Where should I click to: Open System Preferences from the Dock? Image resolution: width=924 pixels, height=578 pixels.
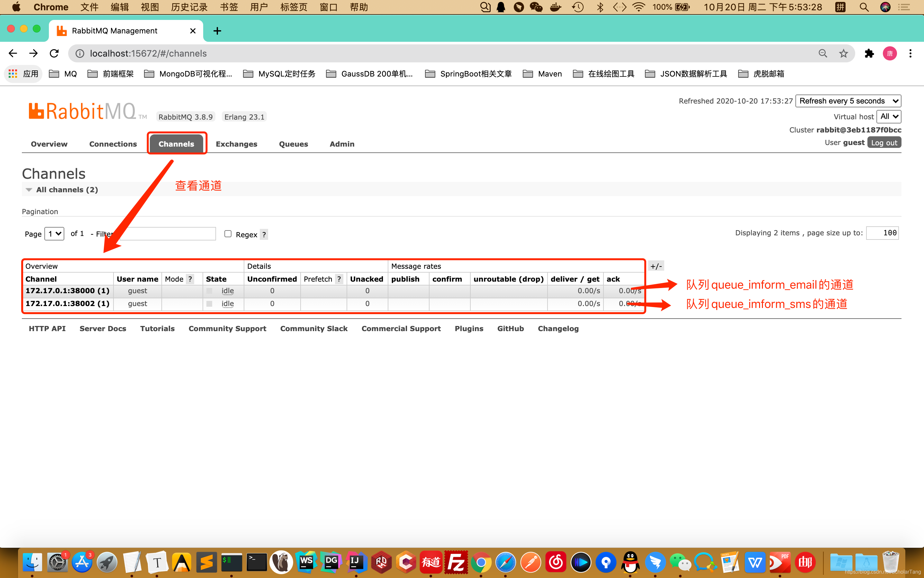coord(57,562)
